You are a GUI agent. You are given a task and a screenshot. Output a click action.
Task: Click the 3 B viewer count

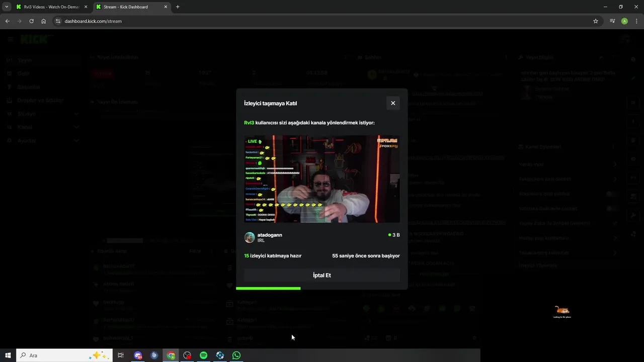point(394,235)
